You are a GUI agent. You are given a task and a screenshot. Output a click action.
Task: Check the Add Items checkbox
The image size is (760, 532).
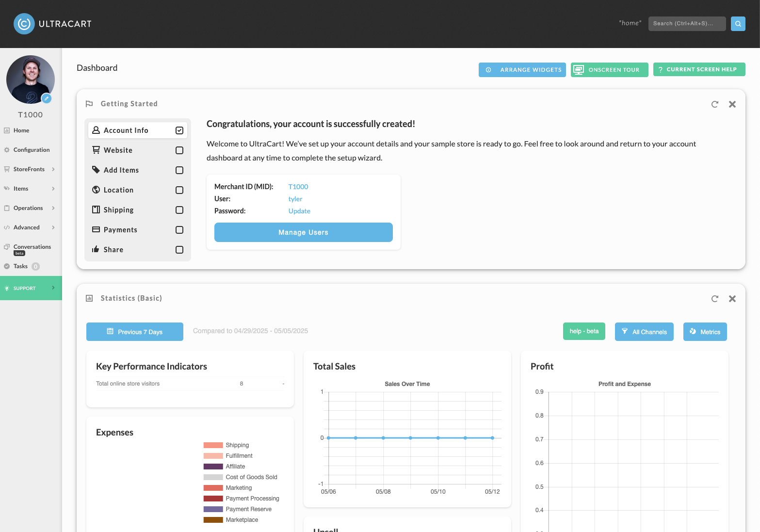(x=179, y=170)
